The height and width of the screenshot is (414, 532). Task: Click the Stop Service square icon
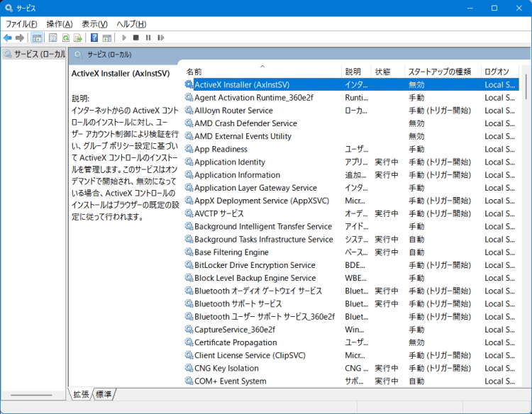point(135,38)
